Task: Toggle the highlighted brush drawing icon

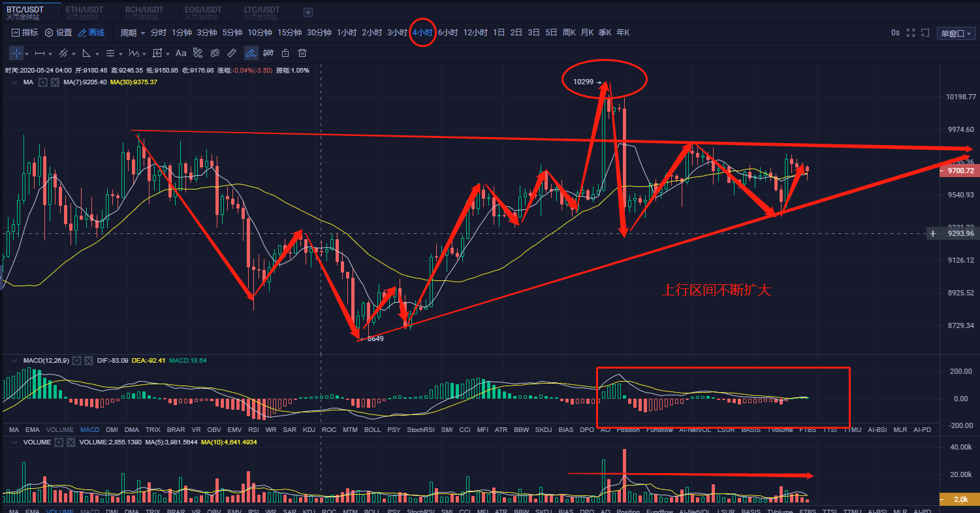Action: coord(251,53)
